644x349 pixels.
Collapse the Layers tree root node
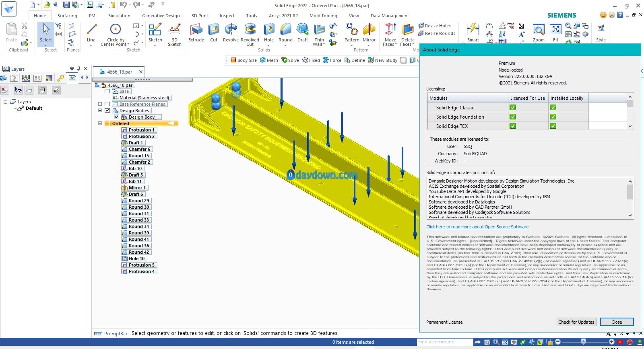pyautogui.click(x=6, y=102)
